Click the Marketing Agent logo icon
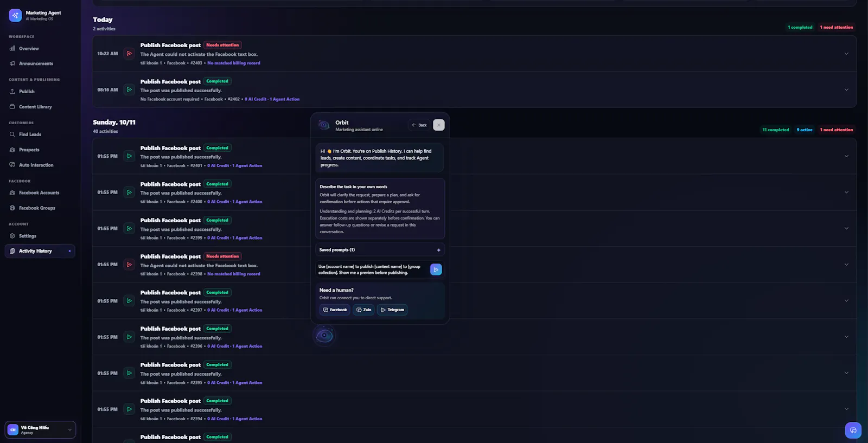Screen dimensions: 868x443 point(15,15)
